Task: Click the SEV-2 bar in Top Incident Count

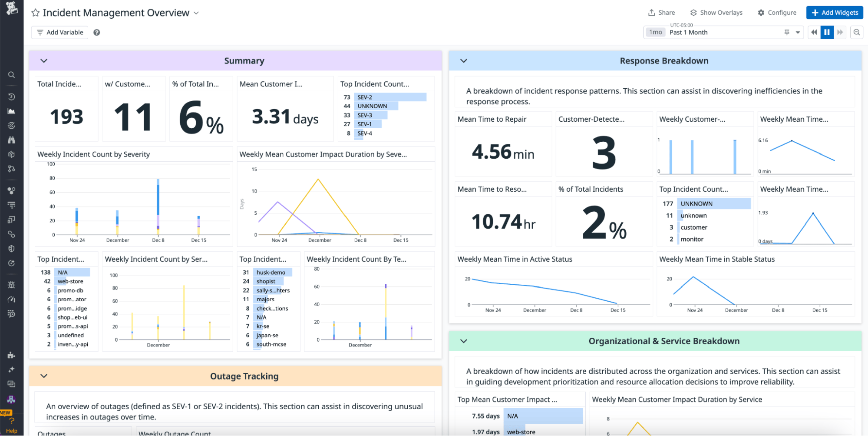Action: tap(389, 97)
